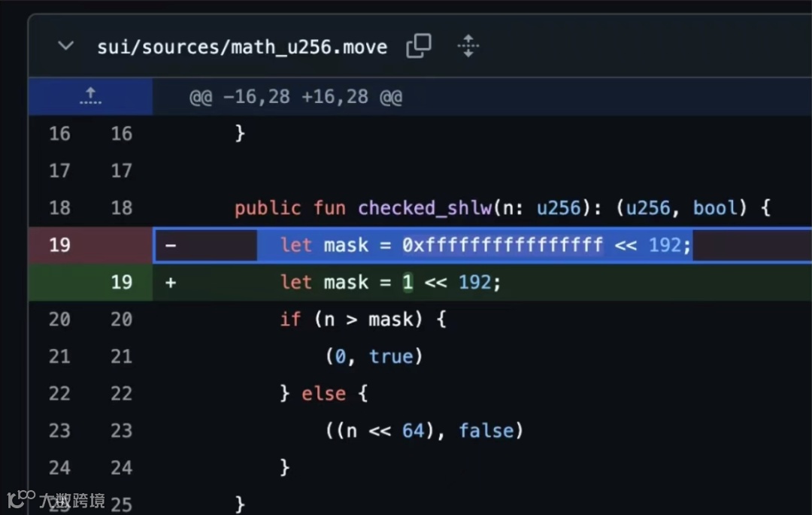Image resolution: width=812 pixels, height=515 pixels.
Task: Click the 'if (n > mask) {' line
Action: coord(362,320)
